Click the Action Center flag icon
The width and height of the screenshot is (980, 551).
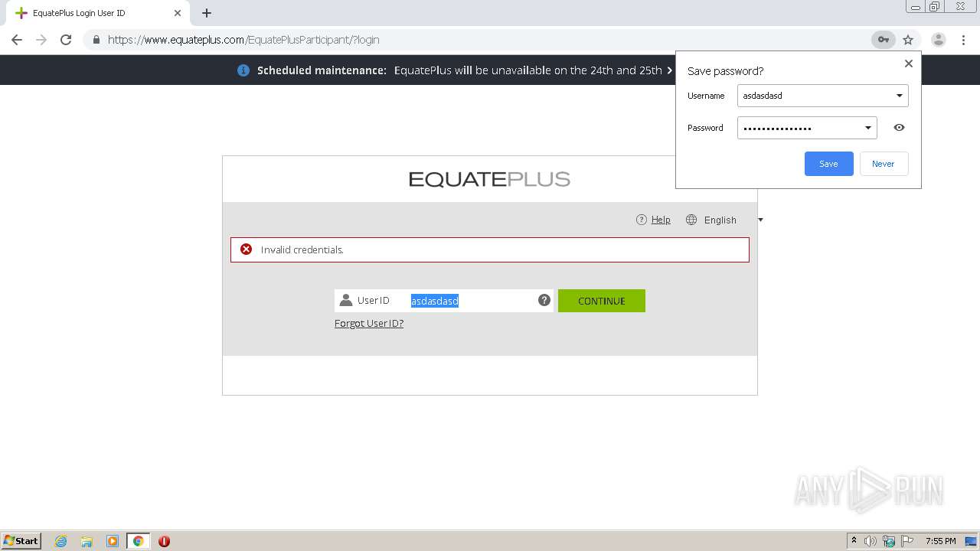click(907, 541)
